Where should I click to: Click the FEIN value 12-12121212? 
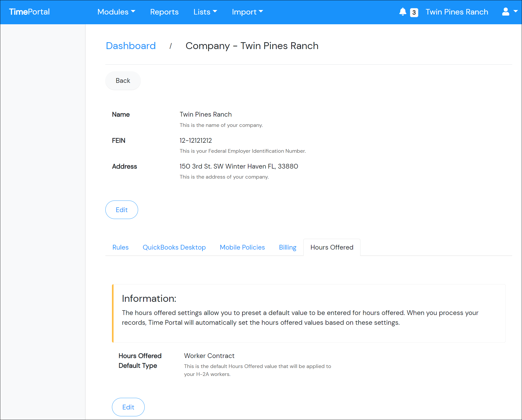coord(196,141)
